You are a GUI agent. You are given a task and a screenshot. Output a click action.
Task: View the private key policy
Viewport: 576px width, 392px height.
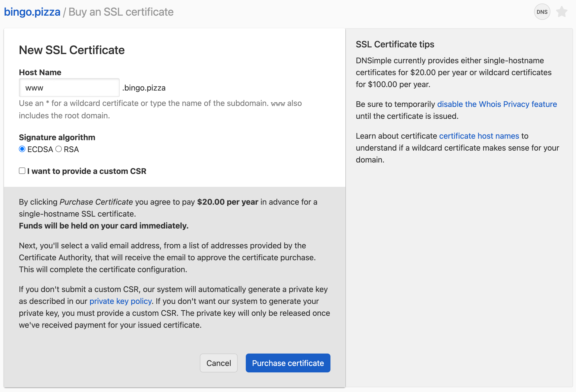tap(120, 301)
